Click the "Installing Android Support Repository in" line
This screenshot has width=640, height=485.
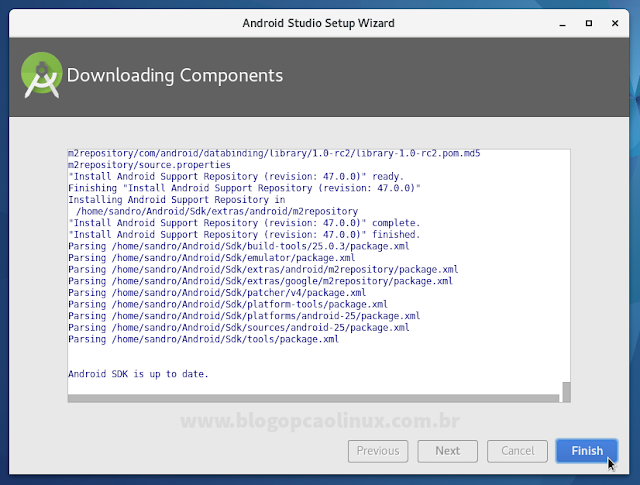[x=177, y=200]
